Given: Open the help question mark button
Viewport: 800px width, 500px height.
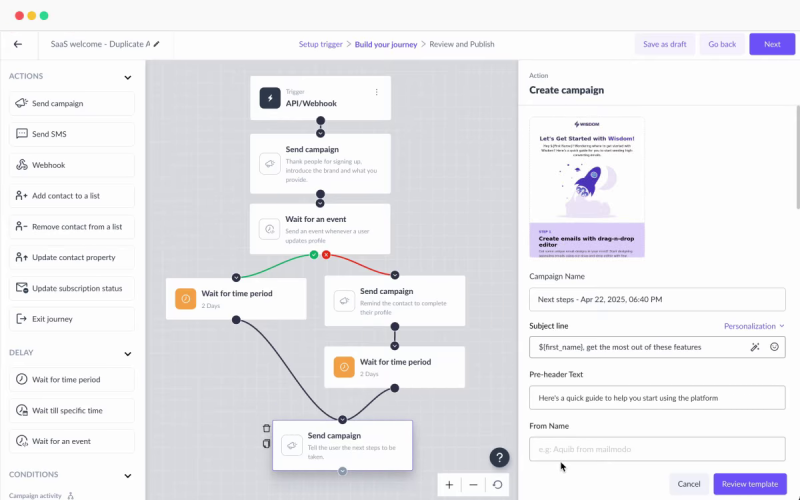Looking at the screenshot, I should [x=499, y=458].
